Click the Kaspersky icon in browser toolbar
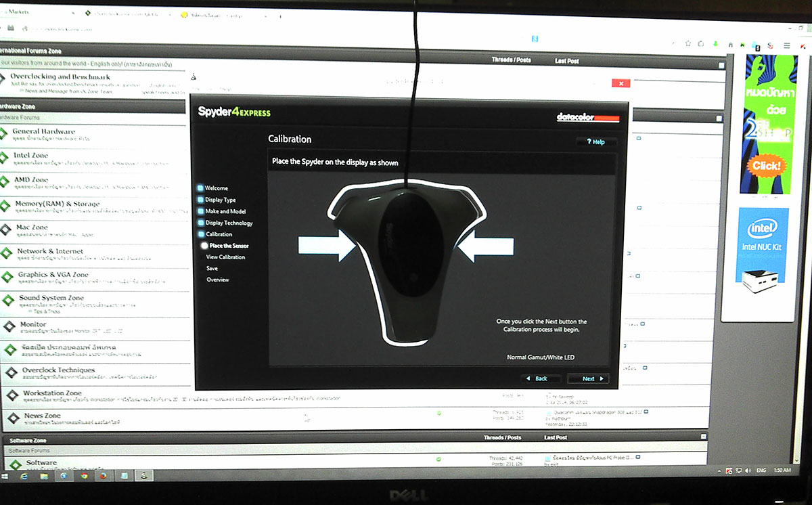Screen dimensions: 812x505 pyautogui.click(x=803, y=45)
